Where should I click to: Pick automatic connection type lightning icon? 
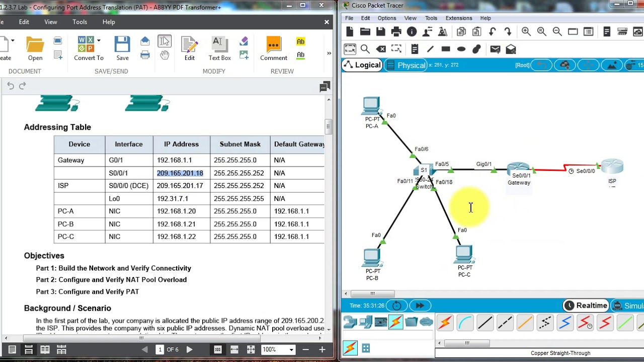(x=445, y=322)
